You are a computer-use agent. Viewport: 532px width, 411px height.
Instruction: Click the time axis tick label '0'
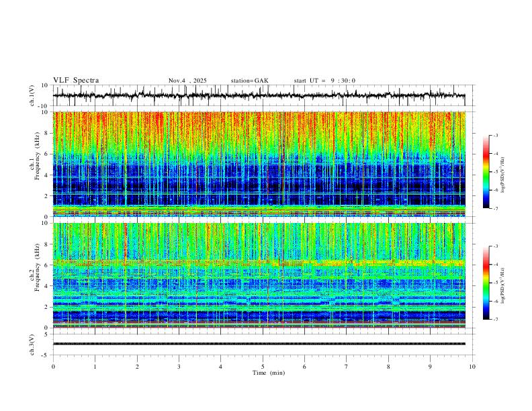coord(53,367)
